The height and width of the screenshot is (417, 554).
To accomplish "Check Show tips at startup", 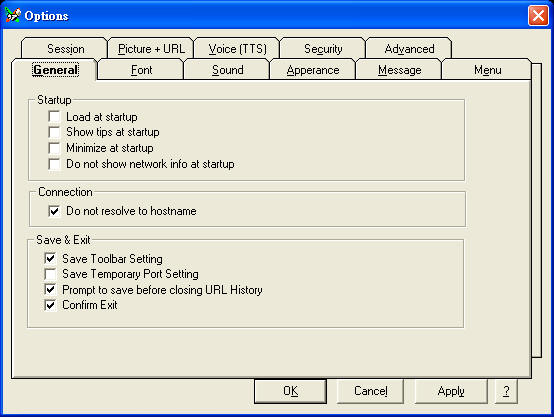I will [x=54, y=132].
